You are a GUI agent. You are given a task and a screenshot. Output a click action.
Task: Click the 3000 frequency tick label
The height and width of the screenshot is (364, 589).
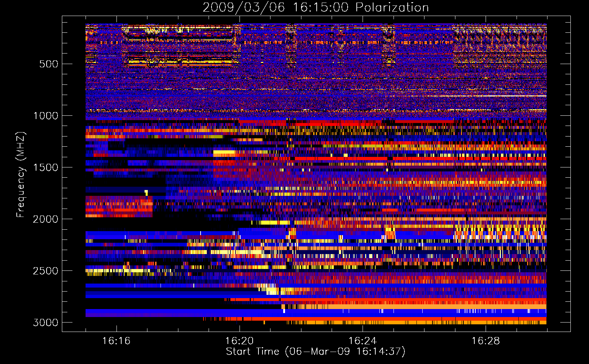tap(46, 323)
